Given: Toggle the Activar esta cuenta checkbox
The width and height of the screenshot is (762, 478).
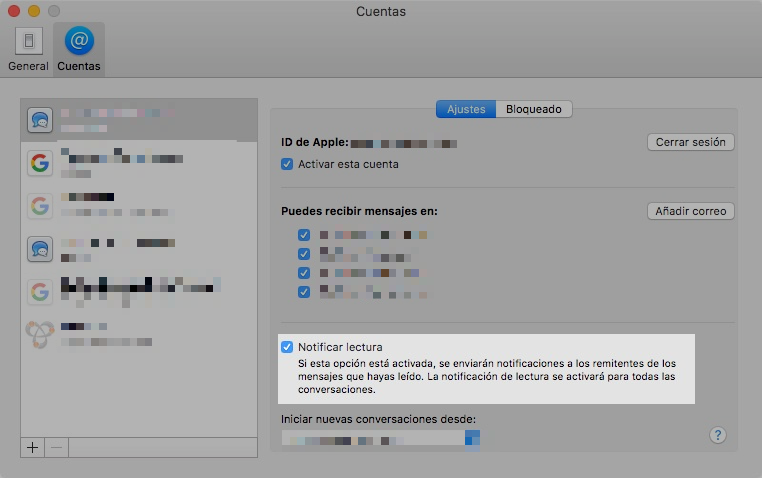Looking at the screenshot, I should (x=287, y=164).
